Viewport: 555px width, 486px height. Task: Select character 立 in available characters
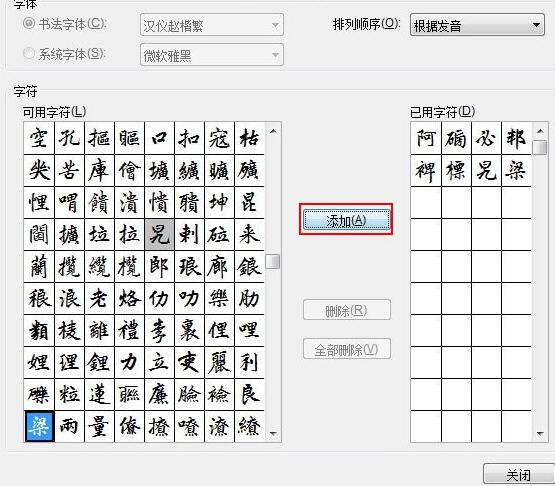point(159,362)
